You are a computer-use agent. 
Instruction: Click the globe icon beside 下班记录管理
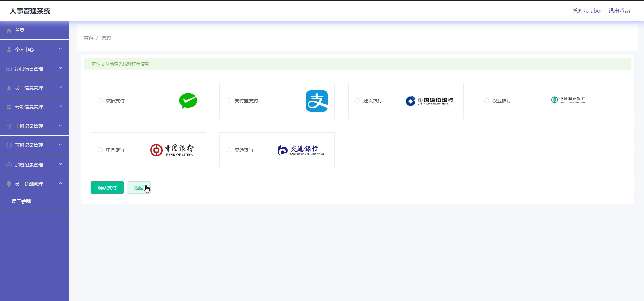click(x=9, y=145)
